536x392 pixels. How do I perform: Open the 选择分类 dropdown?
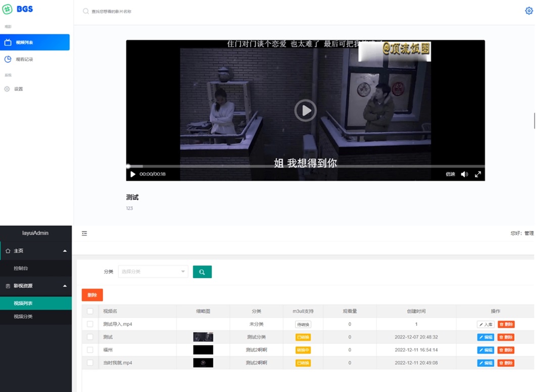pyautogui.click(x=153, y=272)
